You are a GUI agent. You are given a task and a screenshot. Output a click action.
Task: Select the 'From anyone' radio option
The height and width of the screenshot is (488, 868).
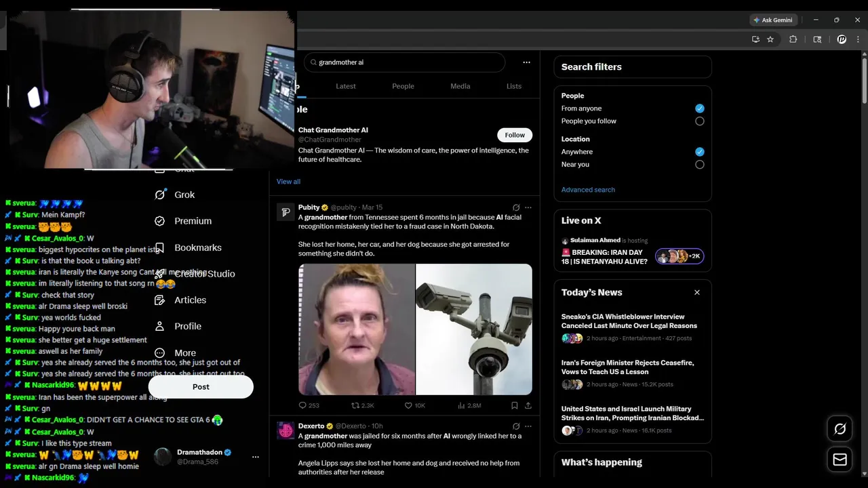coord(700,108)
